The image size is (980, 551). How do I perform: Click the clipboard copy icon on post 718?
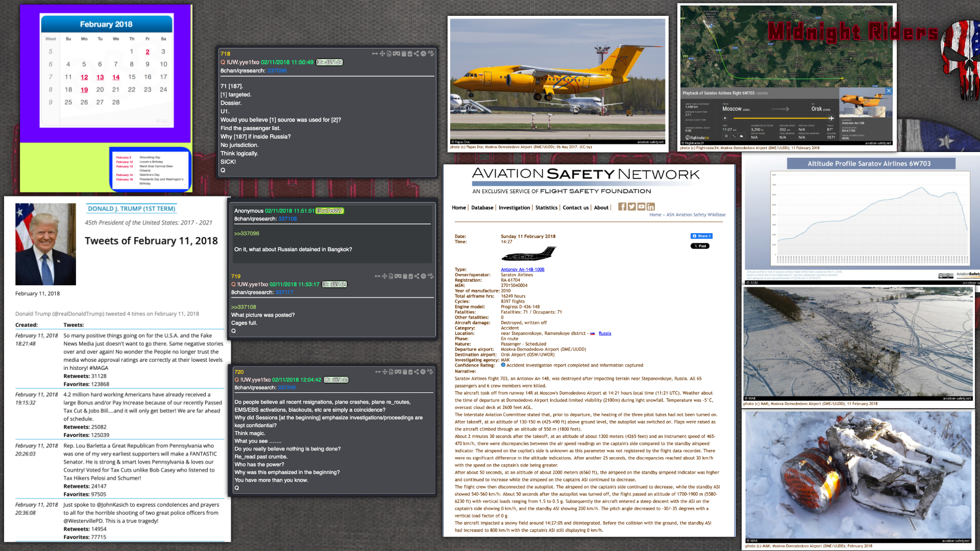click(x=404, y=54)
